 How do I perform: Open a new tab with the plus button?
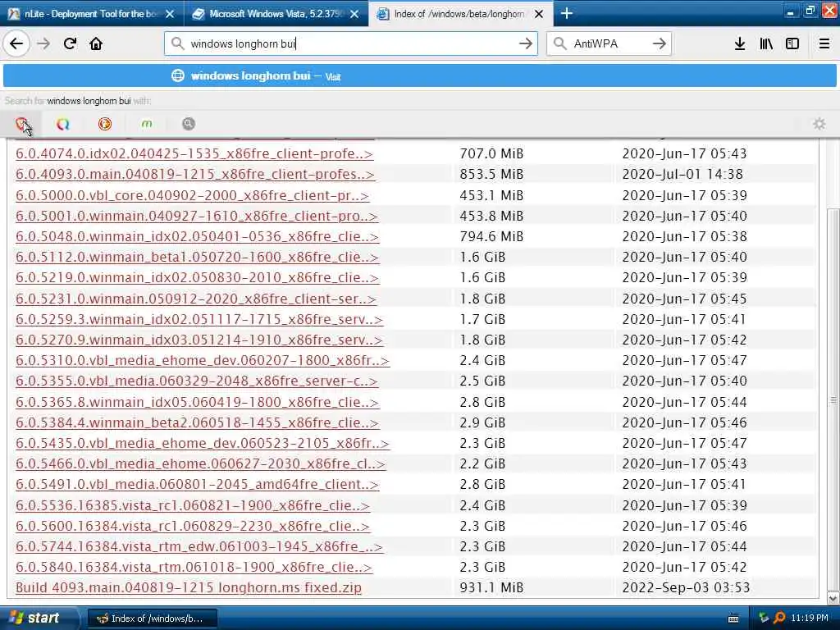[x=567, y=13]
